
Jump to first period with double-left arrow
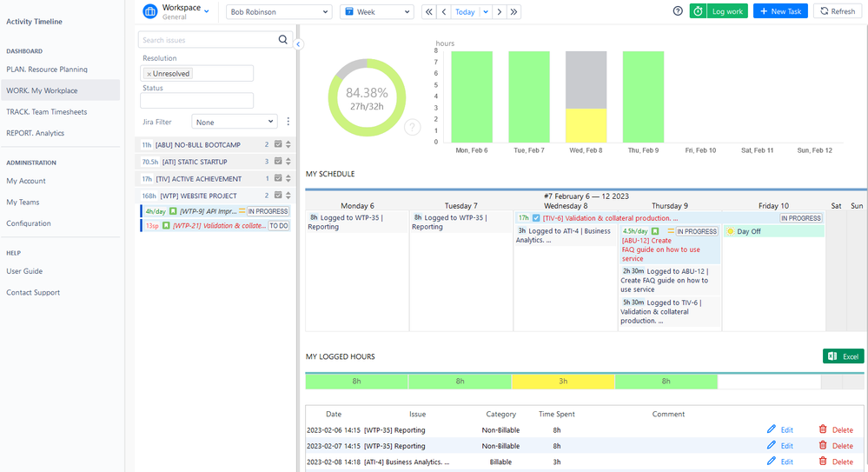click(x=429, y=11)
